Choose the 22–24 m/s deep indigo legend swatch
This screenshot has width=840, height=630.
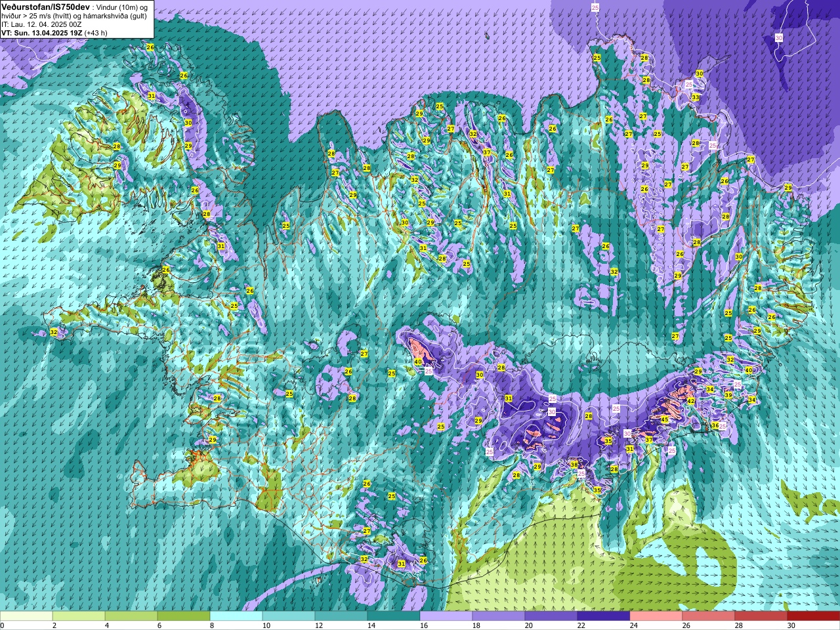(x=604, y=616)
